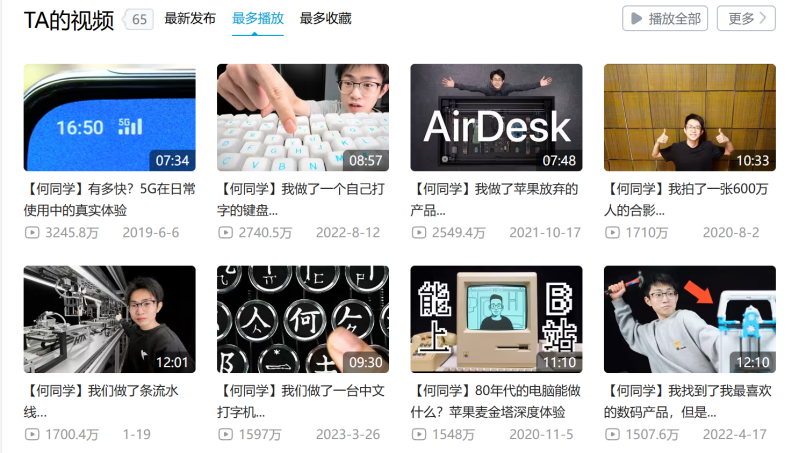Open the AirDesk video thumbnail
The width and height of the screenshot is (792, 453).
click(x=496, y=117)
